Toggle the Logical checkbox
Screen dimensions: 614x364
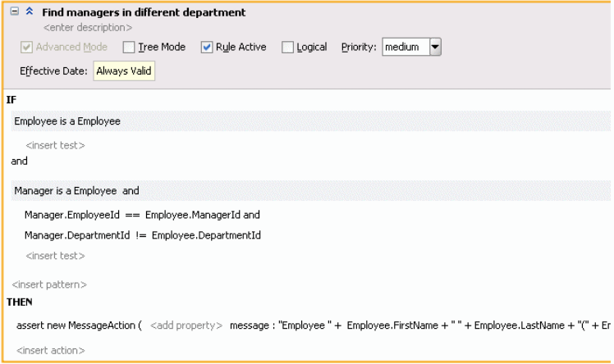click(x=287, y=48)
